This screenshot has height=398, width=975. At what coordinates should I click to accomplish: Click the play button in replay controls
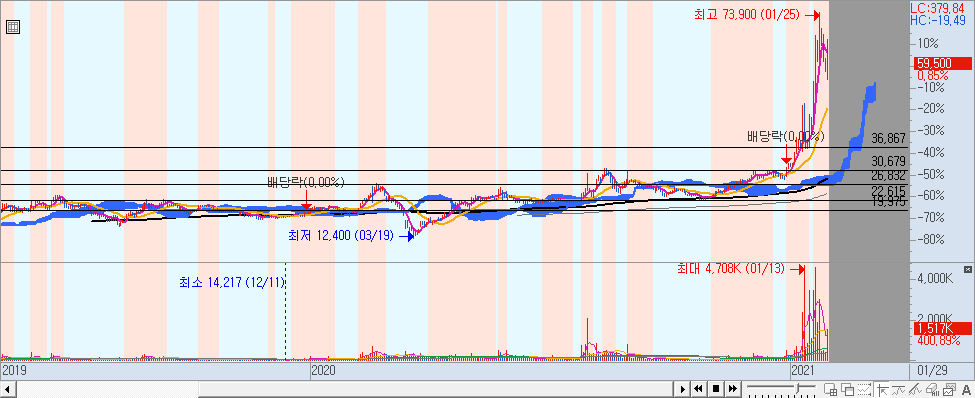[x=683, y=389]
